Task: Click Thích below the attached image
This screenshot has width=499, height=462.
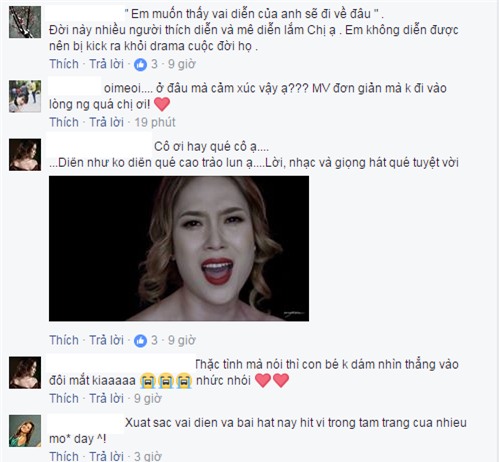Action: point(64,340)
